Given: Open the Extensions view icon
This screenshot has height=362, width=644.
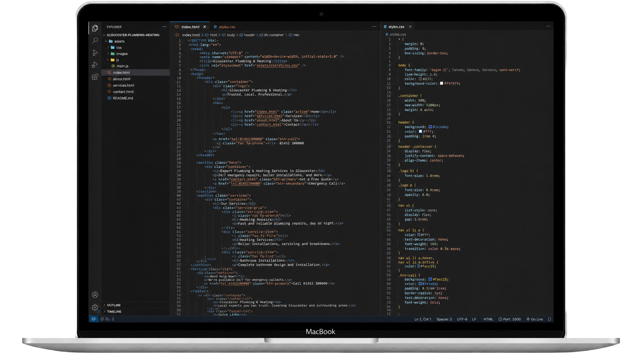Looking at the screenshot, I should (x=95, y=77).
